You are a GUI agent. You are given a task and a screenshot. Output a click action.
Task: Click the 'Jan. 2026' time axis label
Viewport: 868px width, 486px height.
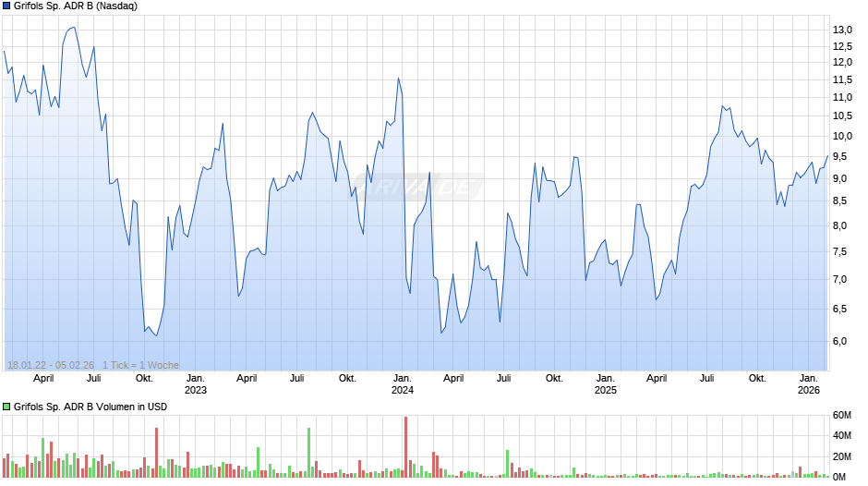pos(809,384)
